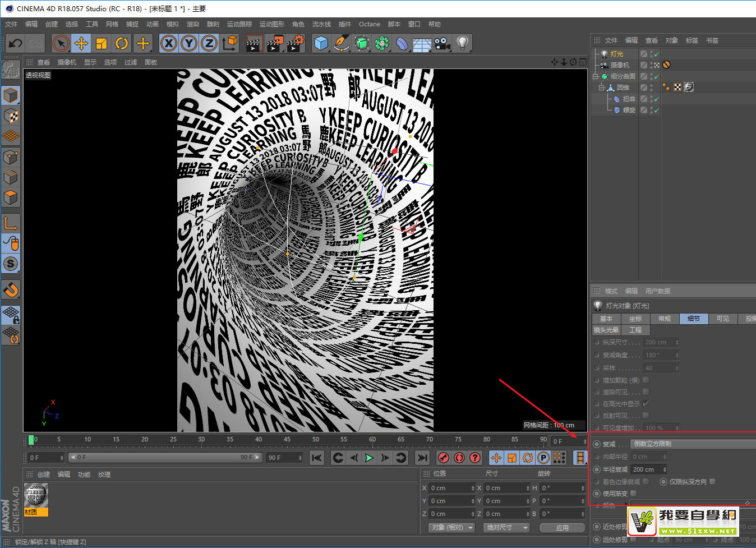Open the 模拟 menu

tap(173, 24)
